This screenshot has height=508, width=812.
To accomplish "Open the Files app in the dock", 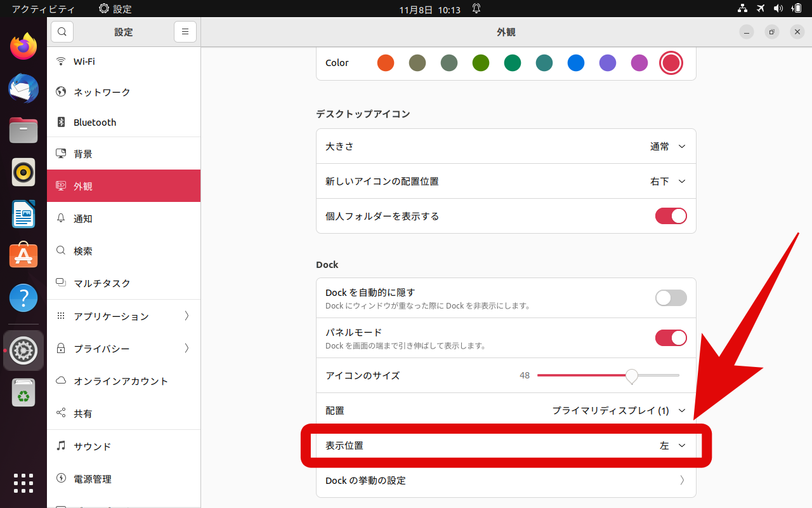I will pos(23,130).
